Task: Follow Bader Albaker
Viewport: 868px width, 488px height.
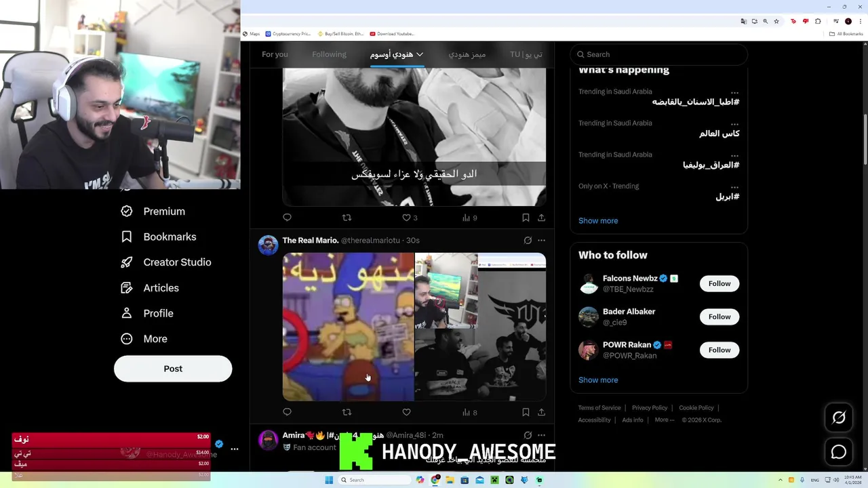Action: click(719, 317)
